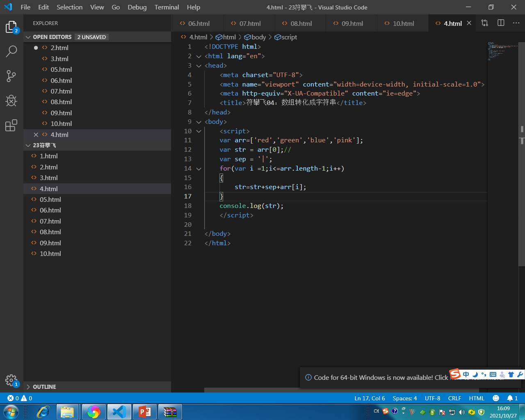Open the Explorer view in activity bar
The height and width of the screenshot is (420, 525).
click(11, 27)
